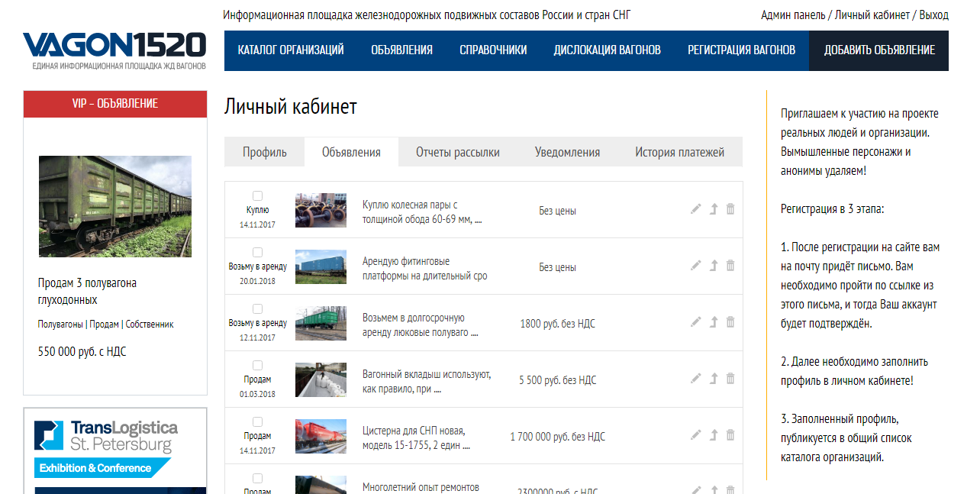Click the green gondola car listing thumbnail

(321, 323)
